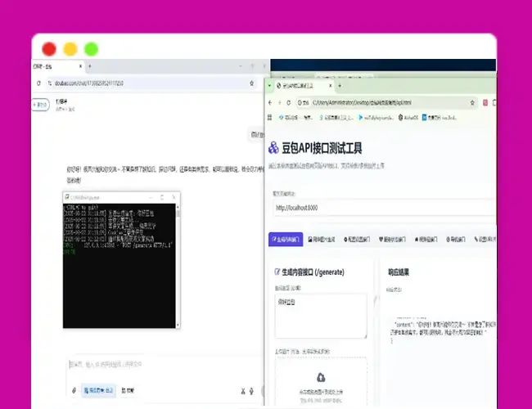This screenshot has width=532, height=409.
Task: Open the tab search dropdown in API tool browser
Action: (x=269, y=86)
